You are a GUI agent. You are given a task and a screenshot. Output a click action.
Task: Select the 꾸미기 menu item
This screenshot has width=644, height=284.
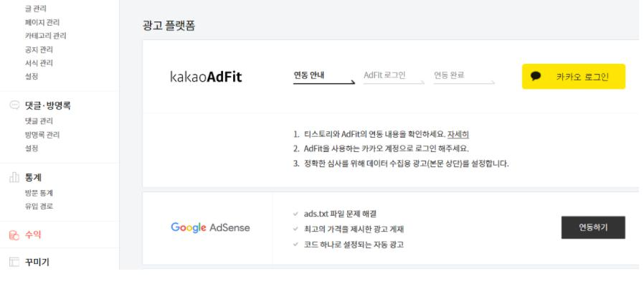click(37, 262)
